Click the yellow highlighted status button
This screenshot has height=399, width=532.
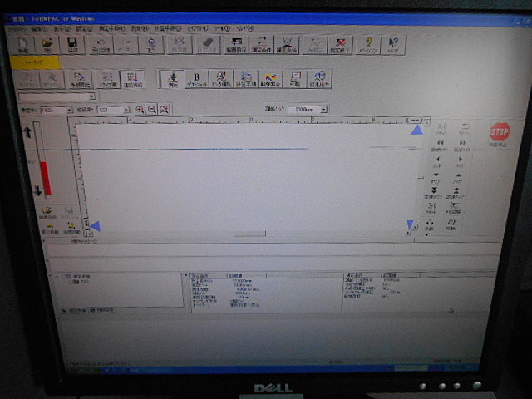(35, 62)
